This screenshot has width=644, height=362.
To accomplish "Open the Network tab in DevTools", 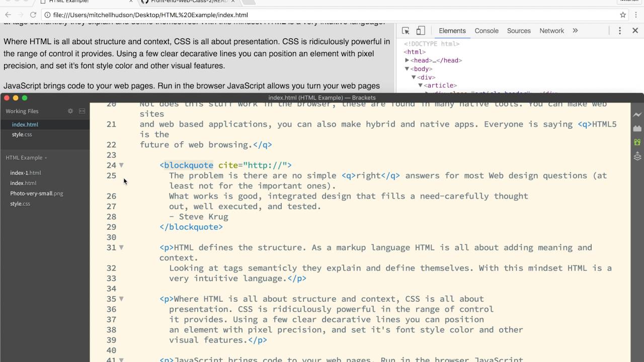I will point(551,31).
